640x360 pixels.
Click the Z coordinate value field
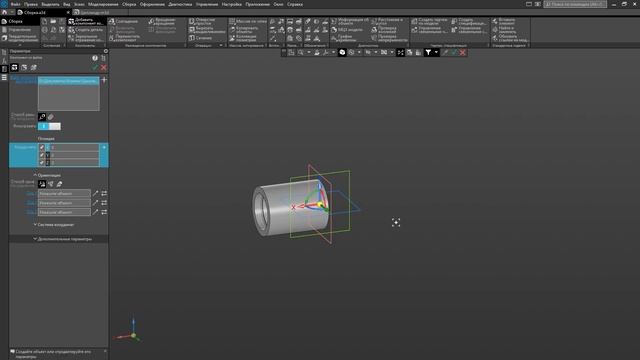click(75, 162)
